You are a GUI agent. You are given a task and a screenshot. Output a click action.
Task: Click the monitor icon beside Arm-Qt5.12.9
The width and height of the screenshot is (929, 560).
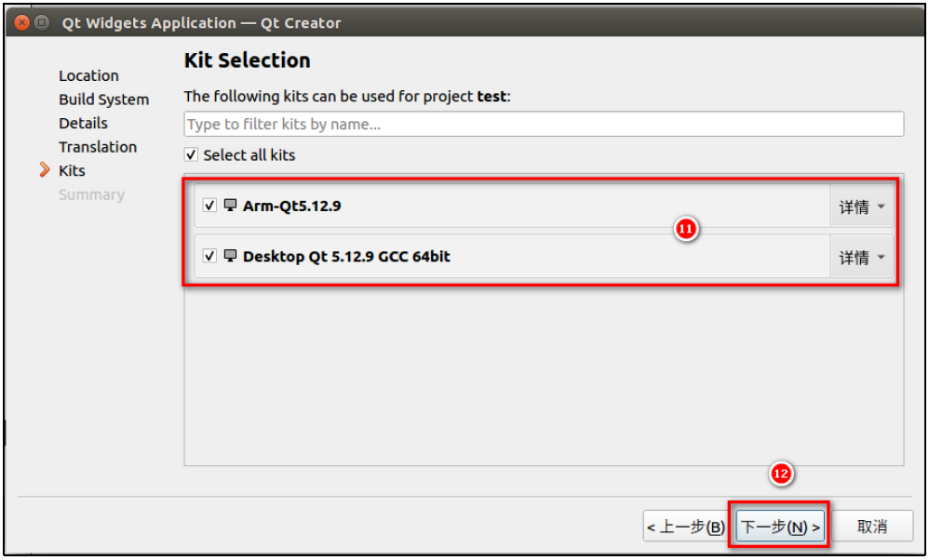(x=230, y=206)
